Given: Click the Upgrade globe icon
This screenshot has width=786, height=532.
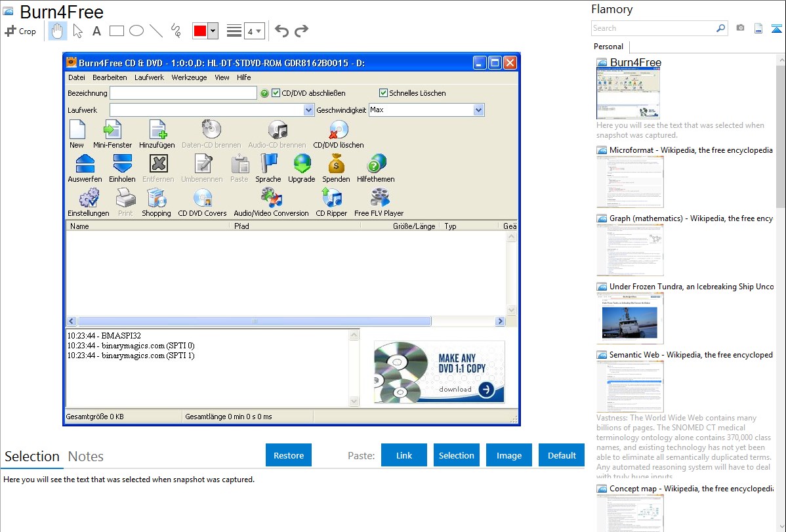Looking at the screenshot, I should tap(301, 169).
